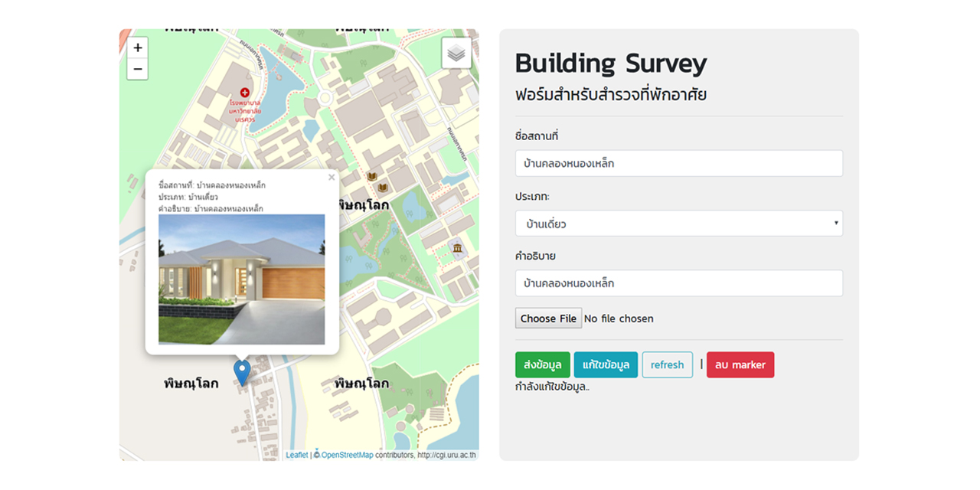
Task: Zoom in on the map
Action: (138, 48)
